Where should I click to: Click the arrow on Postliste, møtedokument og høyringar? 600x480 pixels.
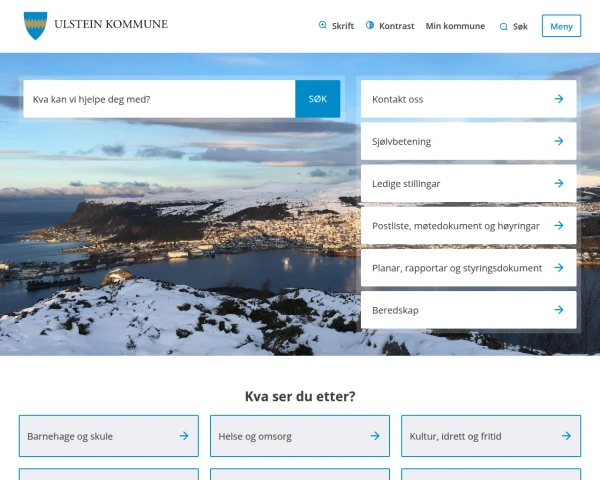tap(559, 225)
